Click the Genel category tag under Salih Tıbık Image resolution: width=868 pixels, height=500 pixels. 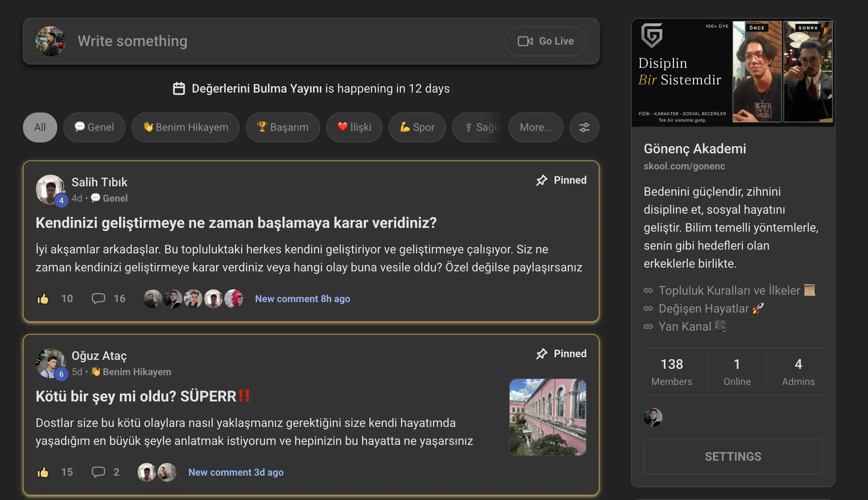coord(109,198)
